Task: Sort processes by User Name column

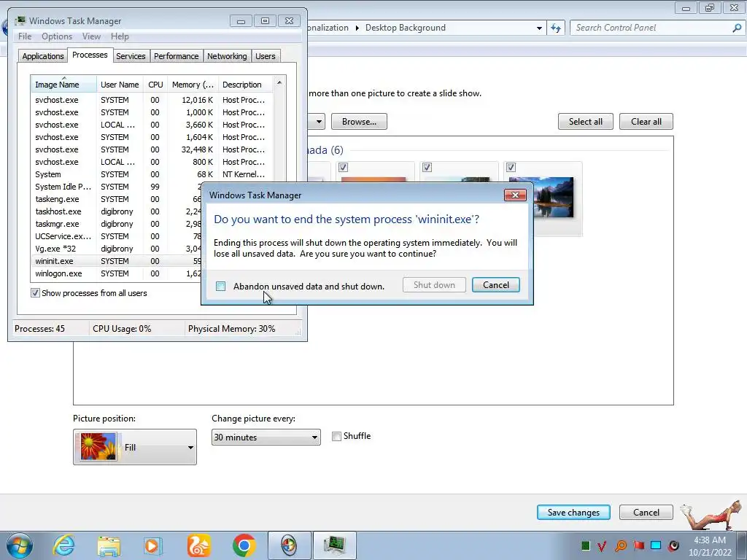Action: [x=120, y=85]
